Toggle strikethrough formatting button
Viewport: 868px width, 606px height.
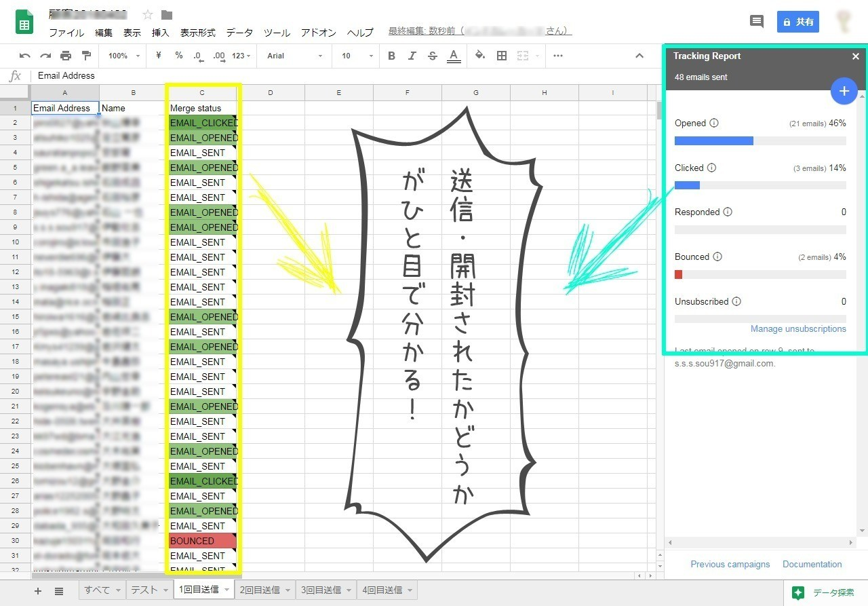click(433, 56)
